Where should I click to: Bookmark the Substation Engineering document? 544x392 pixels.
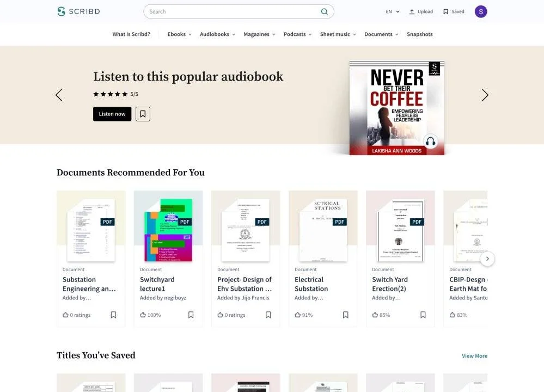click(x=113, y=315)
